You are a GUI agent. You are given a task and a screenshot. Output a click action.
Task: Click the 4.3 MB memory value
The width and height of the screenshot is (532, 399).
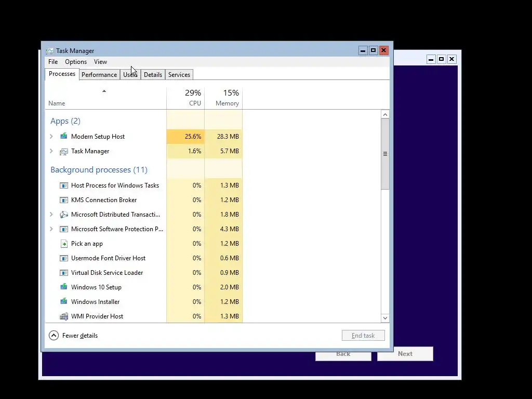tap(230, 229)
